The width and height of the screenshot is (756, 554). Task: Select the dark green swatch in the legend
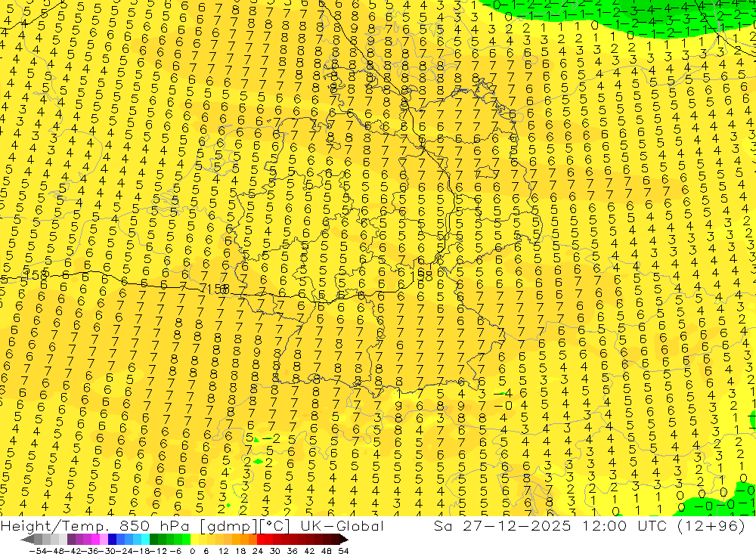[x=153, y=539]
